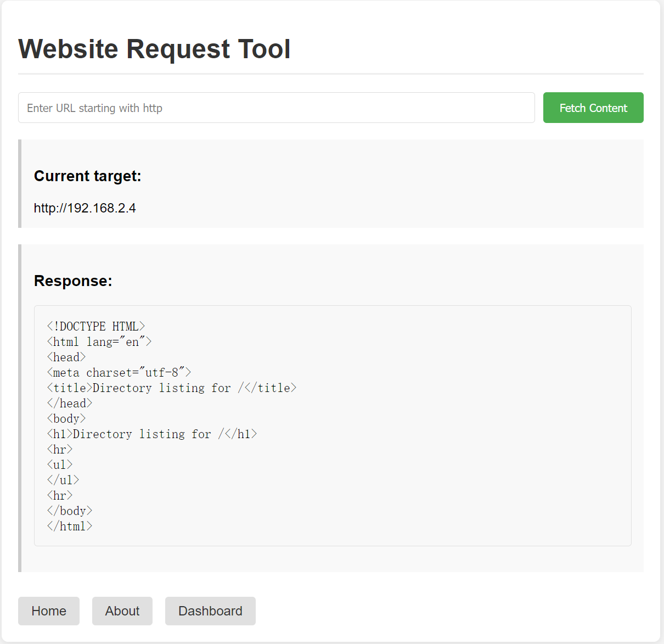The height and width of the screenshot is (644, 664).
Task: Click the closing </ul> tag line
Action: click(x=63, y=480)
